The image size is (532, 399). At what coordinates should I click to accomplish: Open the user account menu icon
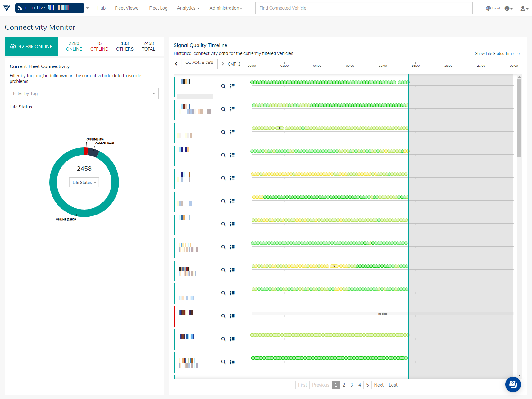point(524,8)
